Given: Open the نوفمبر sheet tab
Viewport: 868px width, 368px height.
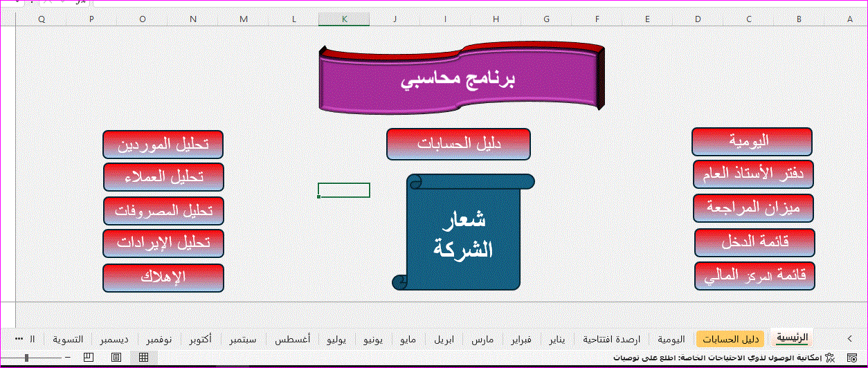Looking at the screenshot, I should [x=158, y=339].
